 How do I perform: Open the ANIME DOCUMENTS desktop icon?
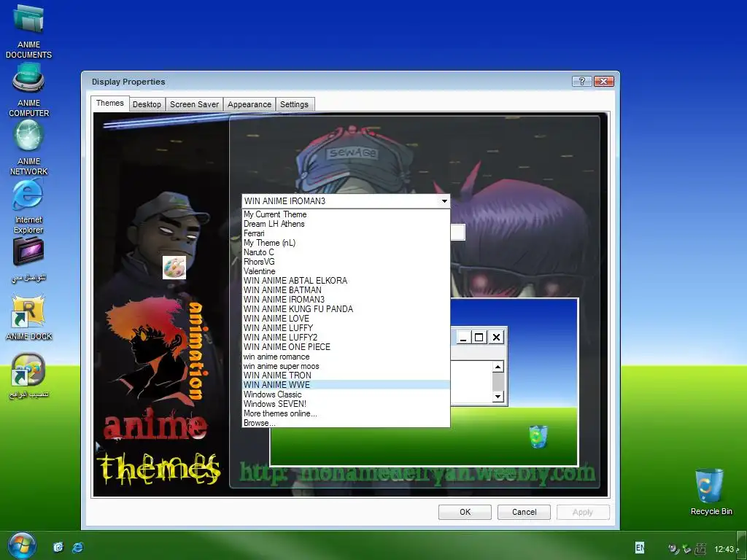[28, 31]
